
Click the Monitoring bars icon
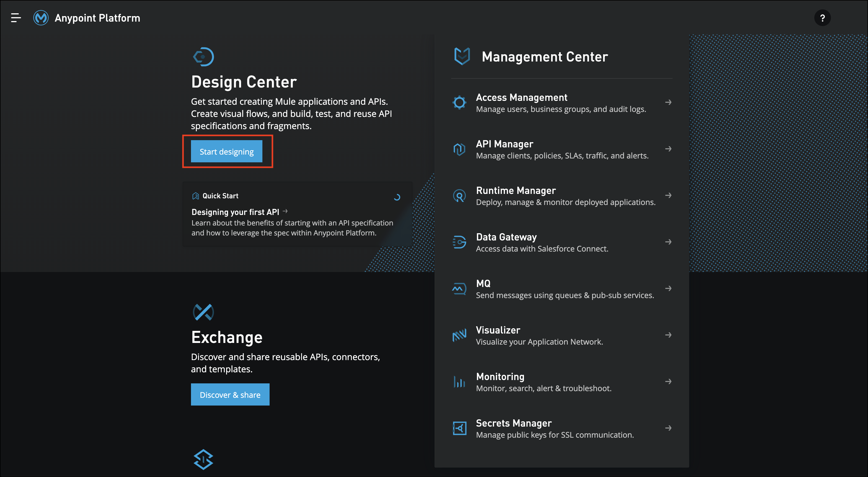[459, 381]
